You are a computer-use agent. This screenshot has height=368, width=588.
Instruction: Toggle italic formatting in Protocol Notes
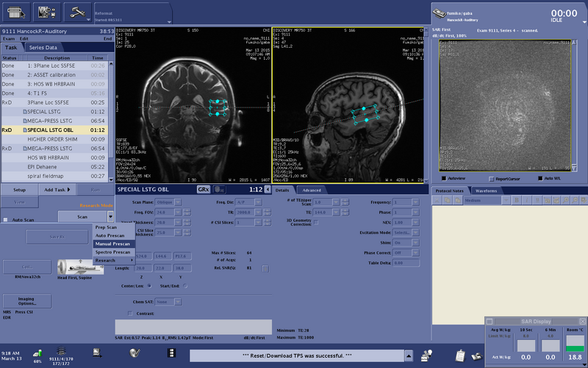click(526, 200)
